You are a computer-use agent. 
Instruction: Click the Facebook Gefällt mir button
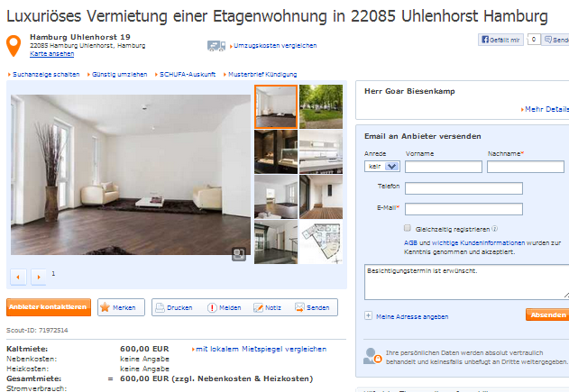500,40
